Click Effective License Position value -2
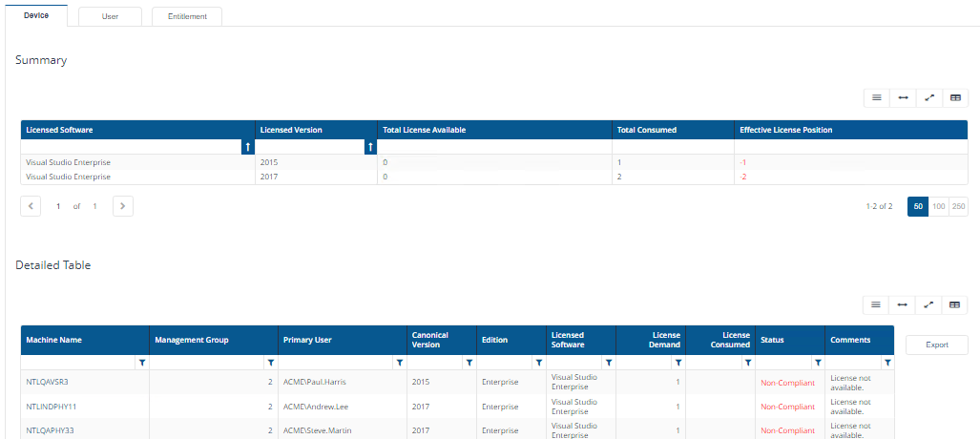Image resolution: width=980 pixels, height=439 pixels. tap(743, 177)
